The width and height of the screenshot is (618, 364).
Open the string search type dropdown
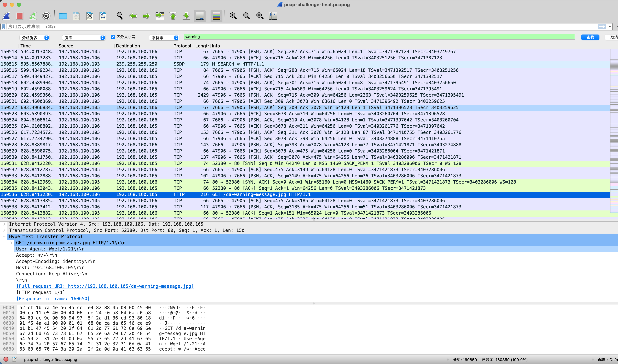[164, 38]
